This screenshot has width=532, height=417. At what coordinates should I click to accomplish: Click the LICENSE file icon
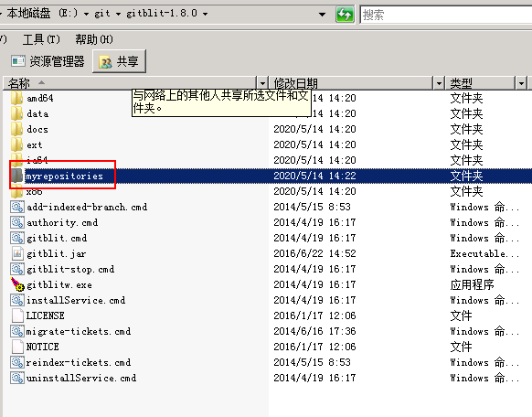pos(17,315)
